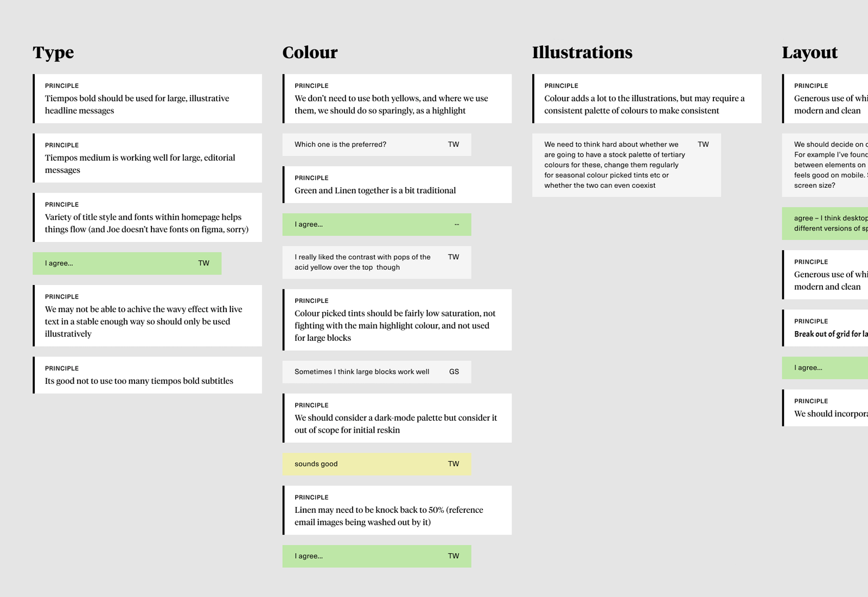Select the dark-mode palette principle card
The width and height of the screenshot is (868, 597).
[x=397, y=418]
